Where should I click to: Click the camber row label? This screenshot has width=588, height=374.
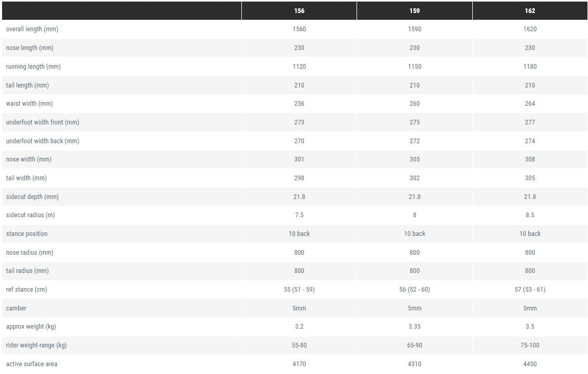(x=16, y=308)
